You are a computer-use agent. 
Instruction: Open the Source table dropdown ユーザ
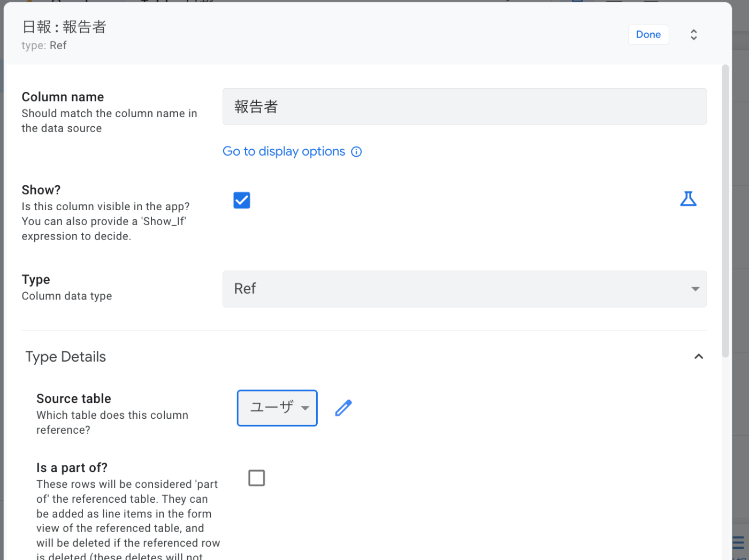(x=277, y=408)
